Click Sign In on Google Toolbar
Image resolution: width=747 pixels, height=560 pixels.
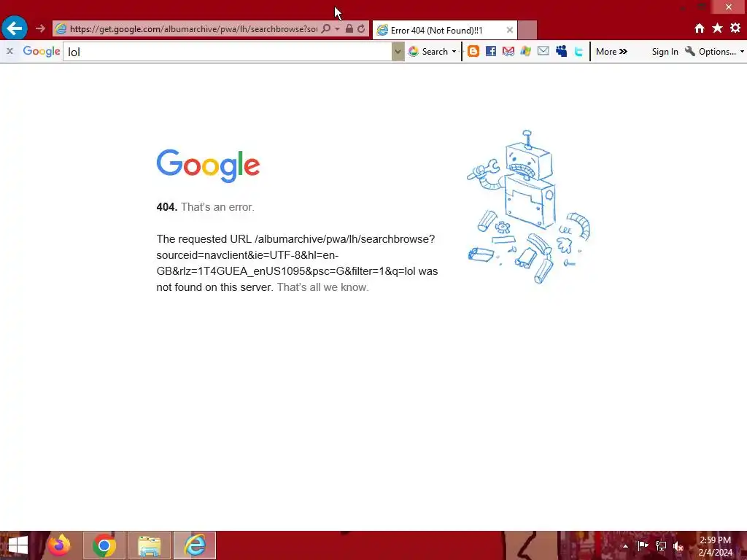[665, 52]
